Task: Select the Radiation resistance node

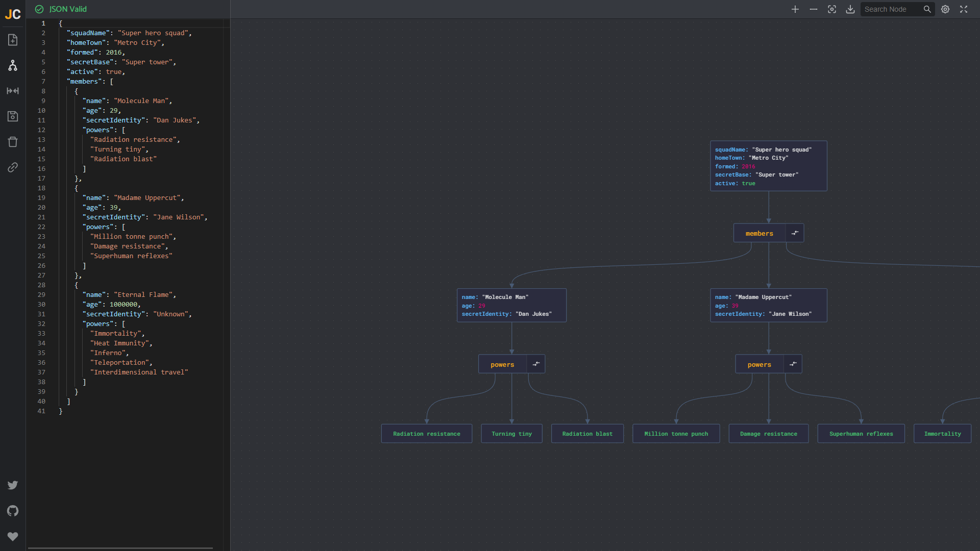Action: click(426, 434)
